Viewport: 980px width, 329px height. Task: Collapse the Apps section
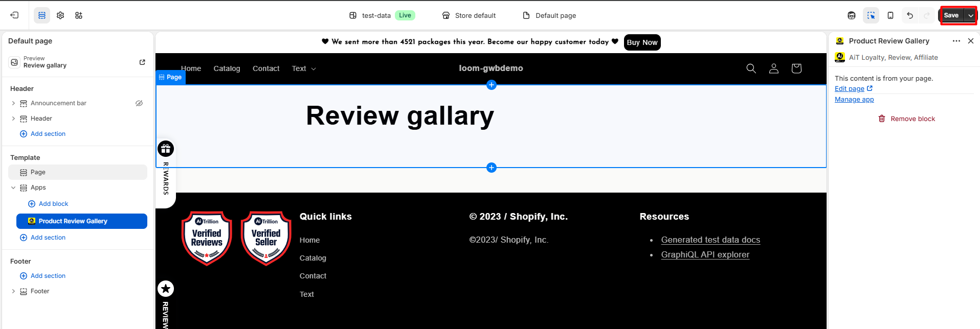coord(13,187)
